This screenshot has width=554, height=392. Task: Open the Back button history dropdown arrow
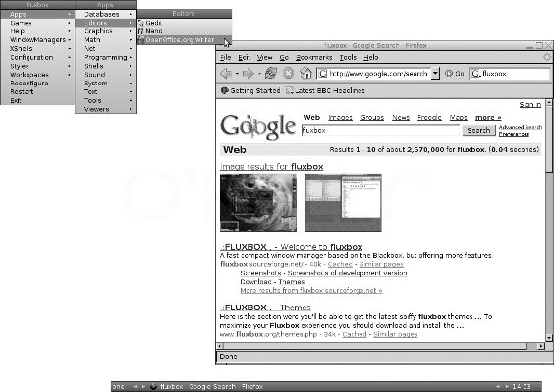(237, 74)
